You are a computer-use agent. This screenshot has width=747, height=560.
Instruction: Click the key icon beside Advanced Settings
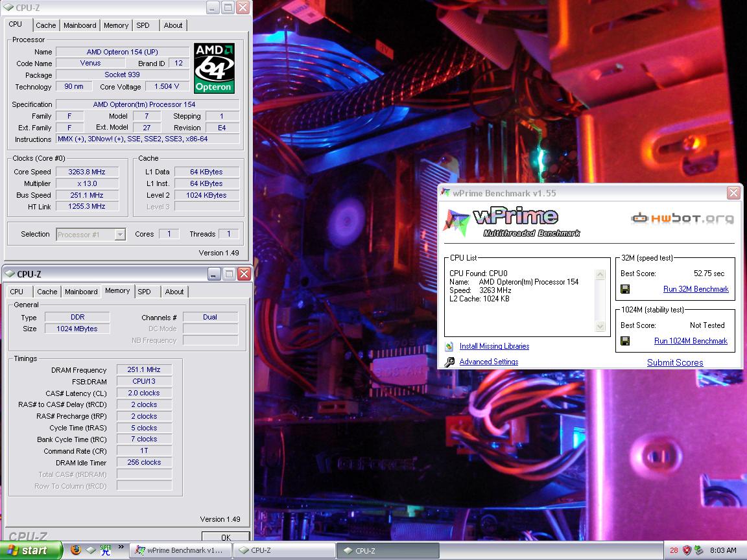[x=449, y=362]
